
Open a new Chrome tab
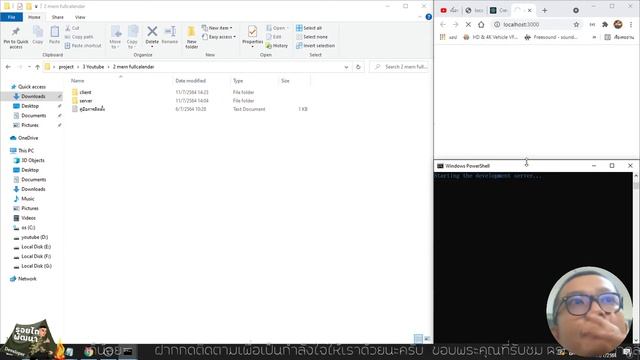[x=544, y=10]
